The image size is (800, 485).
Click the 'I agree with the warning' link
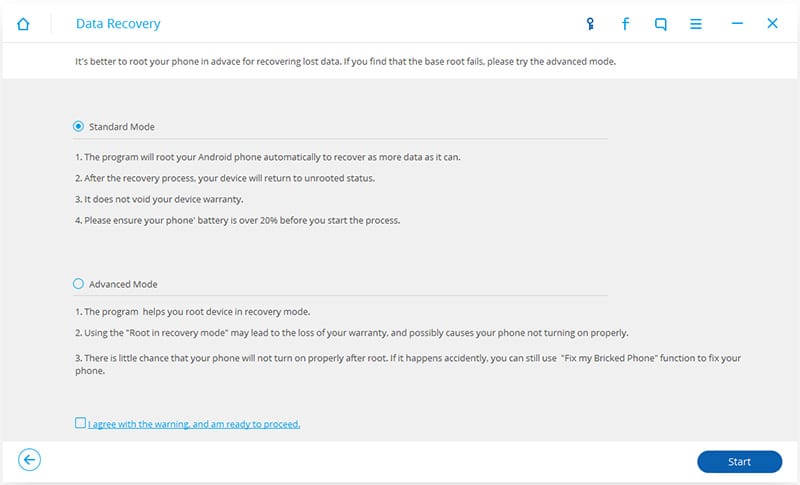pyautogui.click(x=194, y=424)
